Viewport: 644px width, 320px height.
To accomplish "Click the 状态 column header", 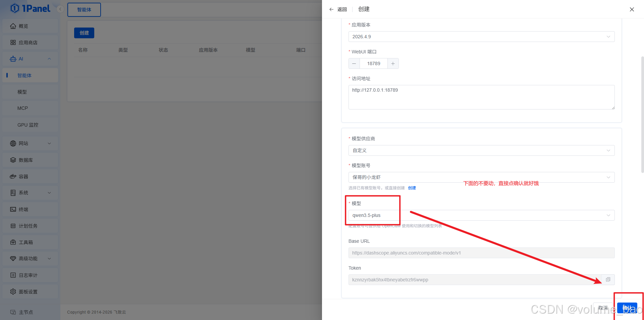I will (x=163, y=50).
